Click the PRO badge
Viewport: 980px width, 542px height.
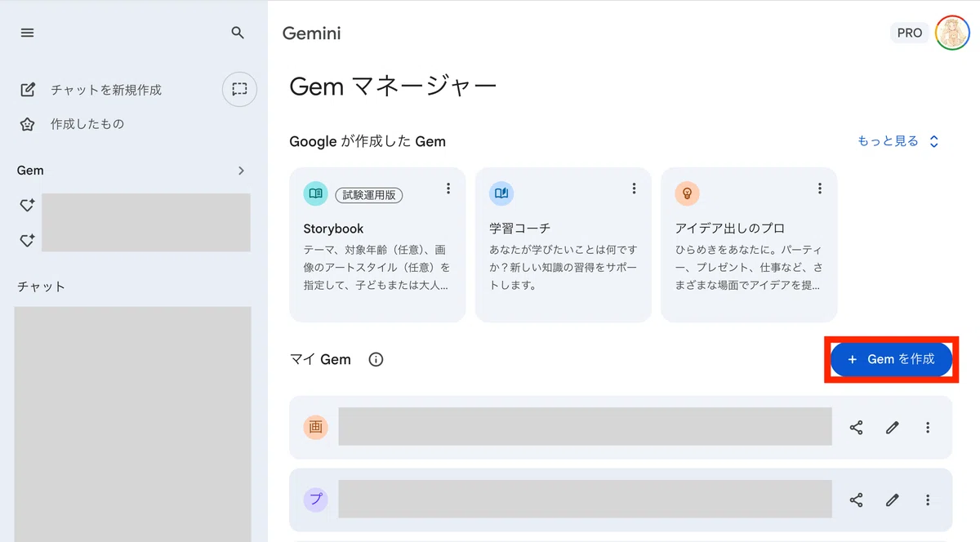(x=909, y=33)
